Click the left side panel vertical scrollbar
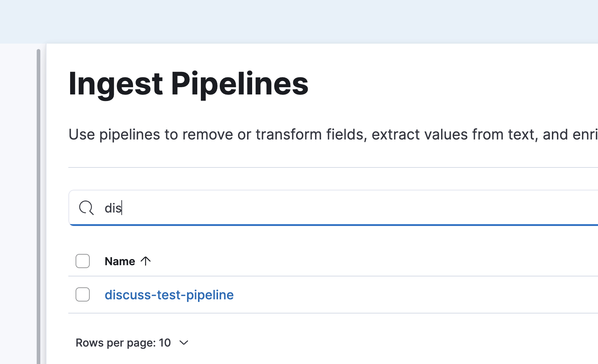This screenshot has width=598, height=364. (x=39, y=203)
